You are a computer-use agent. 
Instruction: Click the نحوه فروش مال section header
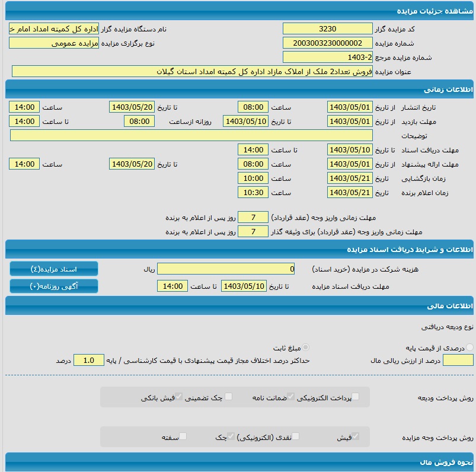coord(239,462)
